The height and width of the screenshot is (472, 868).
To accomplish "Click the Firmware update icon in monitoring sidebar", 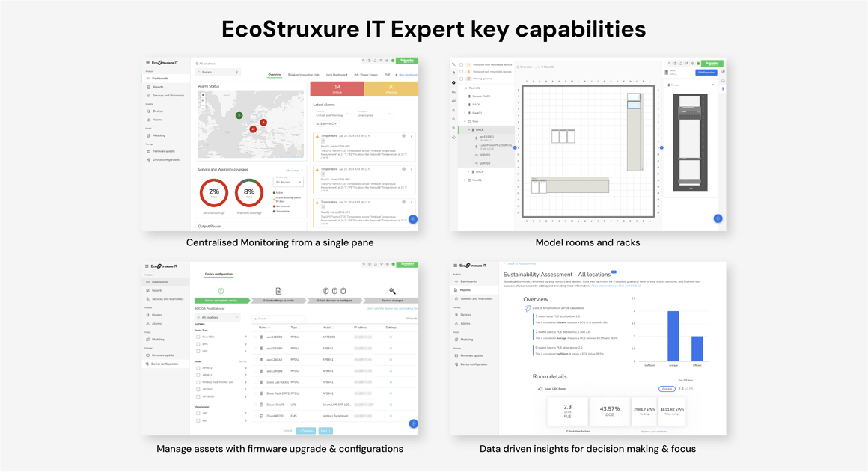I will point(149,151).
